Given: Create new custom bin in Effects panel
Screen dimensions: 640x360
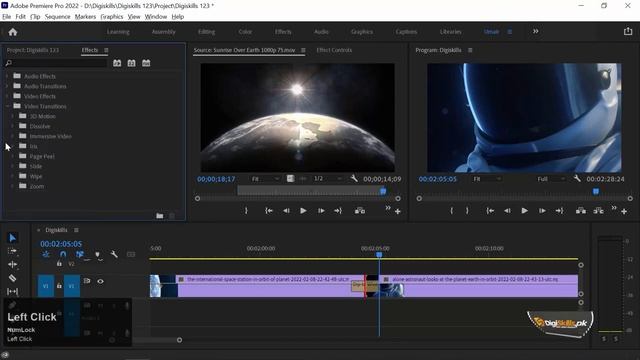Looking at the screenshot, I should [160, 216].
